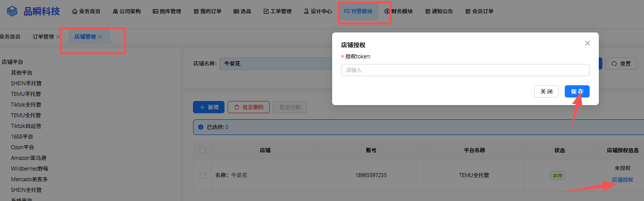Image resolution: width=644 pixels, height=201 pixels.
Task: Click the 关闭 button in dialog
Action: click(x=546, y=91)
